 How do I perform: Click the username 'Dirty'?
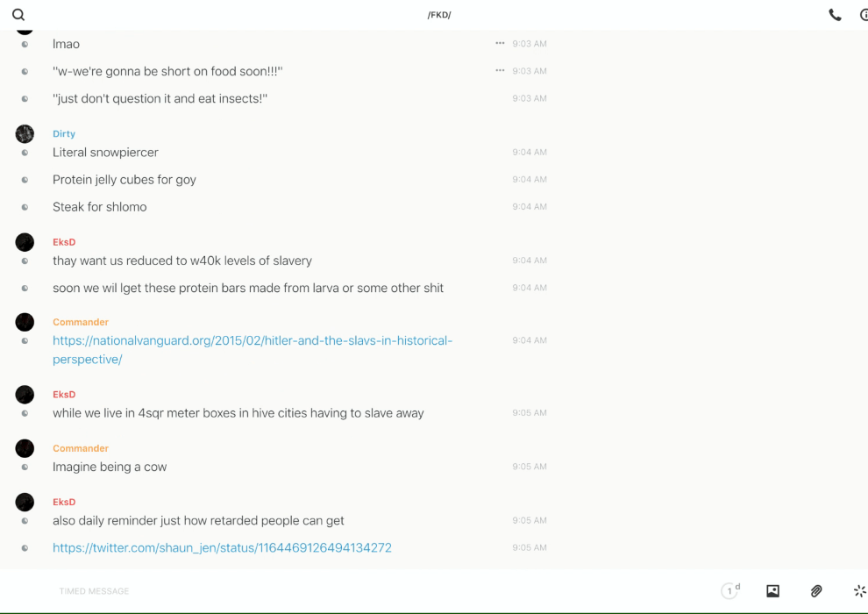pos(64,134)
